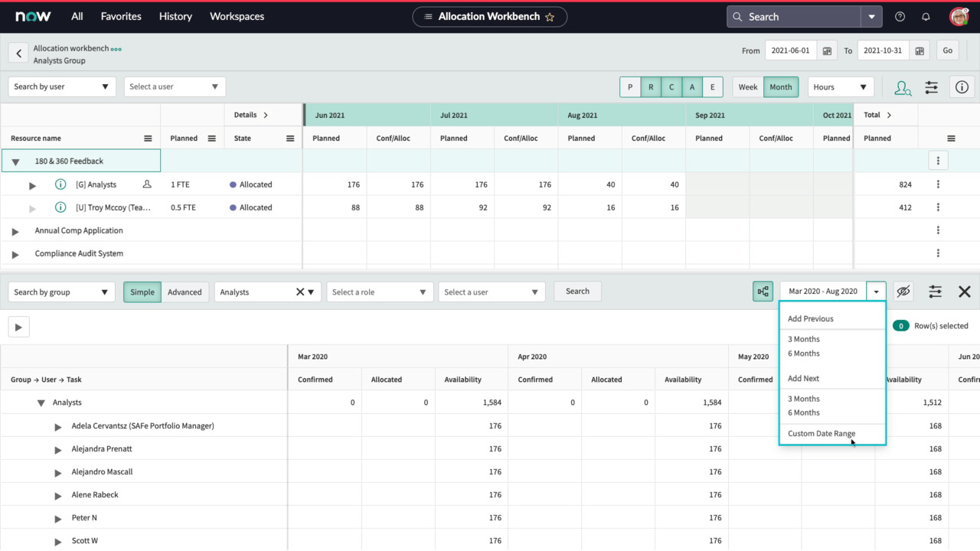Expand the Annual Comp Application row
980x551 pixels.
(15, 230)
